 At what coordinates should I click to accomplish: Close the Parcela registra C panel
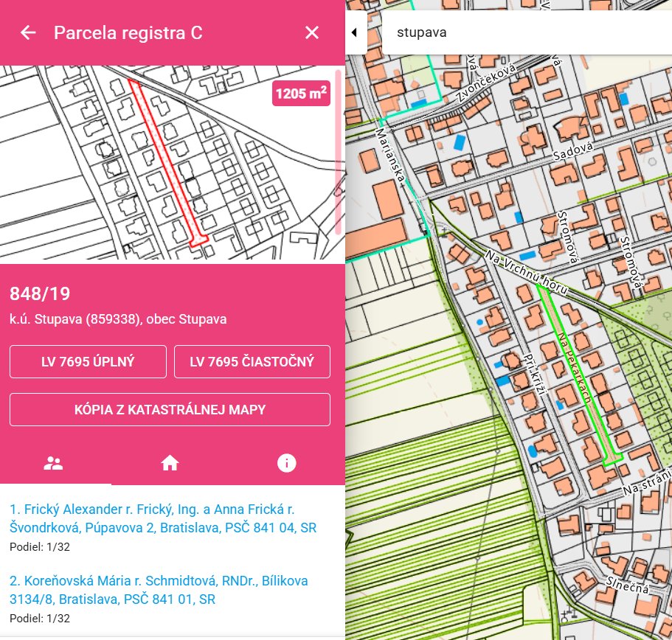pyautogui.click(x=312, y=32)
